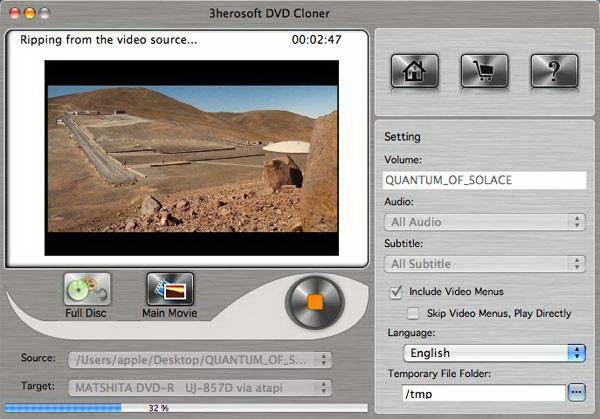Open the All Subtitle dropdown
This screenshot has height=419, width=600.
[484, 264]
